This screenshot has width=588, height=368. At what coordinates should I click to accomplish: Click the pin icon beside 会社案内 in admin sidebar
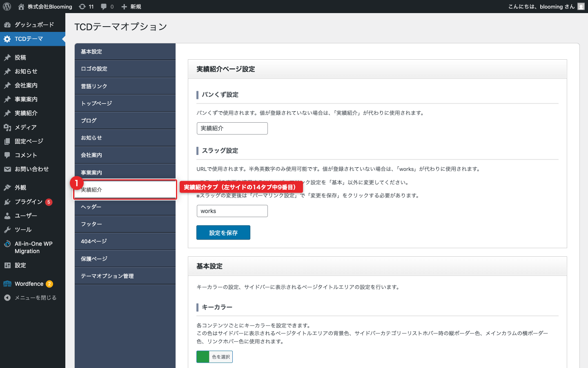point(7,85)
